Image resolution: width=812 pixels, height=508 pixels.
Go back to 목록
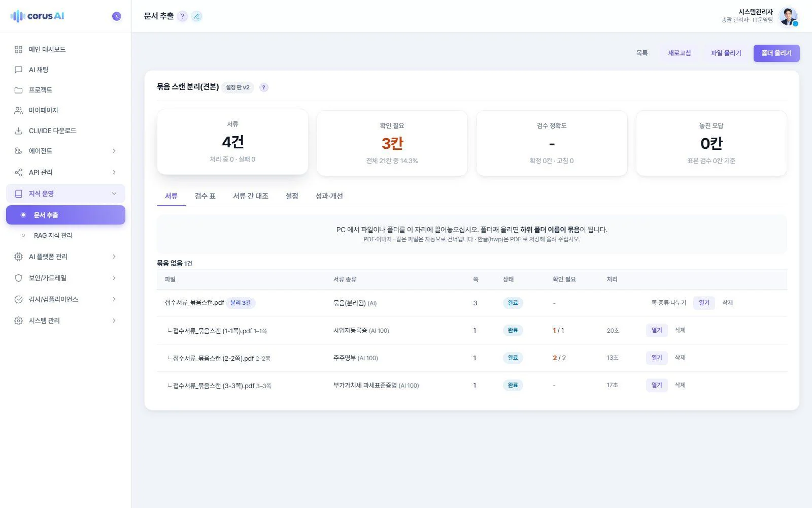pyautogui.click(x=642, y=53)
